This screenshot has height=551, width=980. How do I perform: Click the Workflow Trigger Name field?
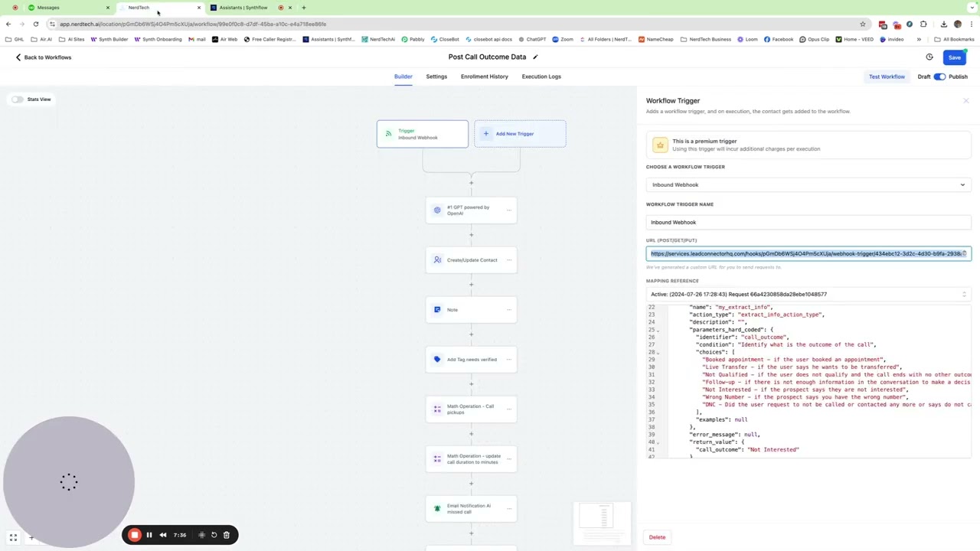808,222
